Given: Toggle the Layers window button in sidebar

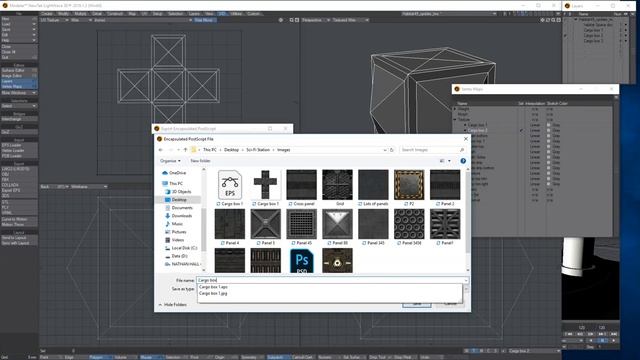Looking at the screenshot, I should tap(19, 81).
